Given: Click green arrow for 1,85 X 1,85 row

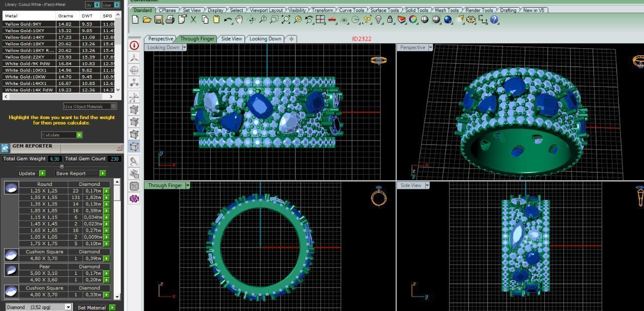Looking at the screenshot, I should point(106,211).
